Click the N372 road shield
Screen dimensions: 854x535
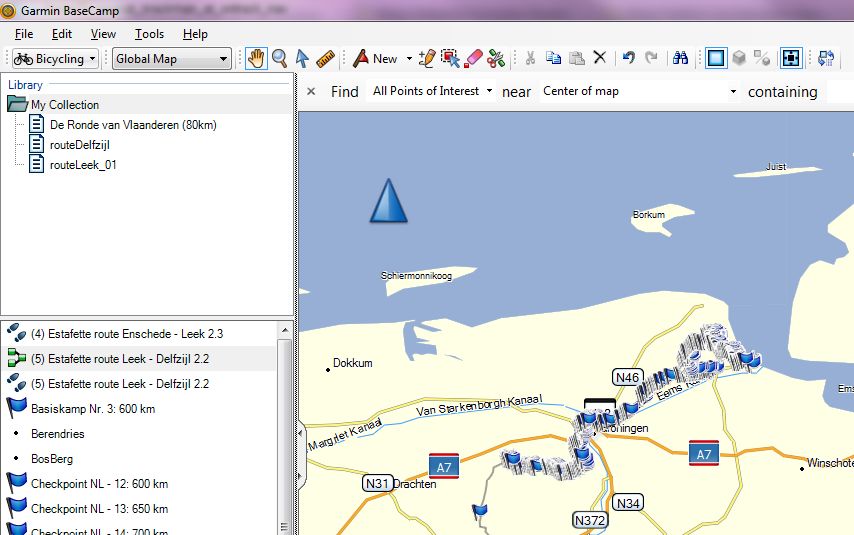590,520
